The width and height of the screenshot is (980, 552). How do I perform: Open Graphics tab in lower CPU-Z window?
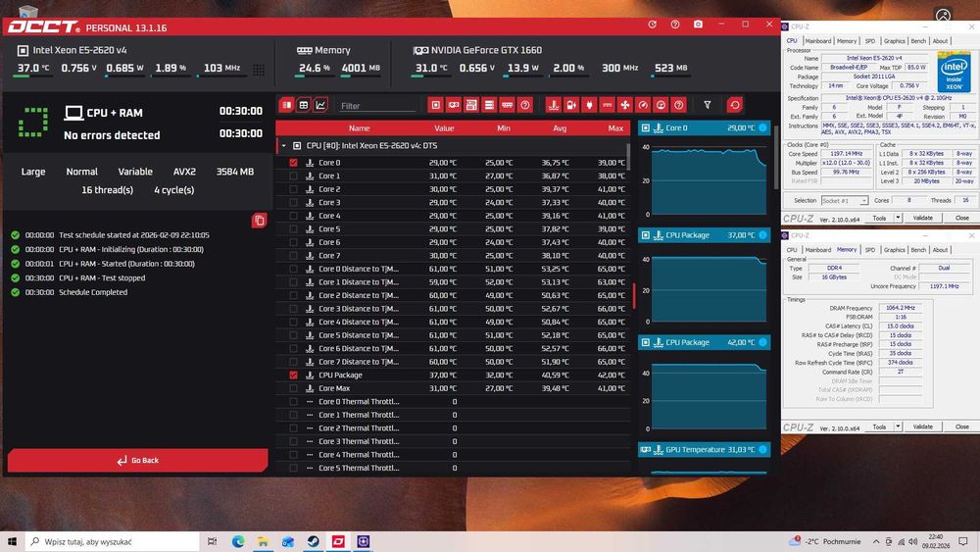895,249
